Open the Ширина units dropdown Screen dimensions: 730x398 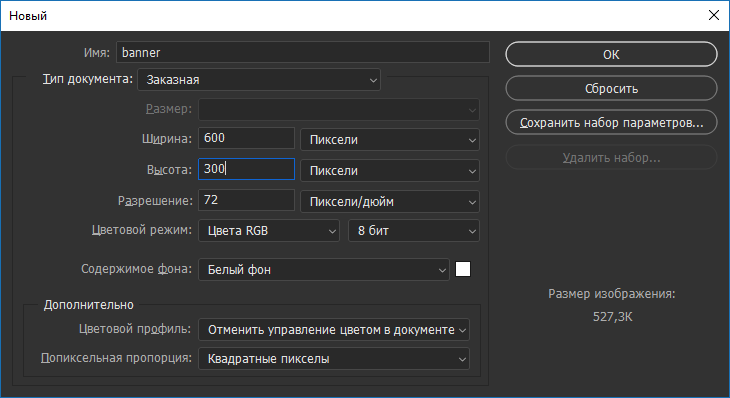point(390,140)
